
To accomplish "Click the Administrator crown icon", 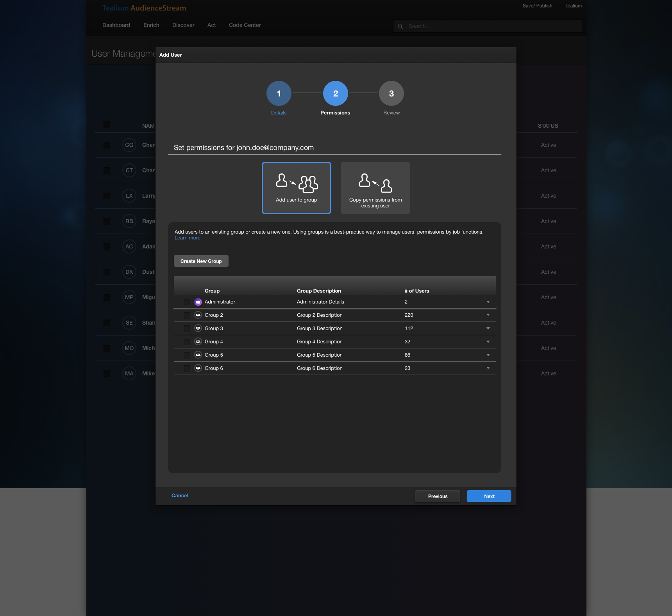I will tap(198, 302).
